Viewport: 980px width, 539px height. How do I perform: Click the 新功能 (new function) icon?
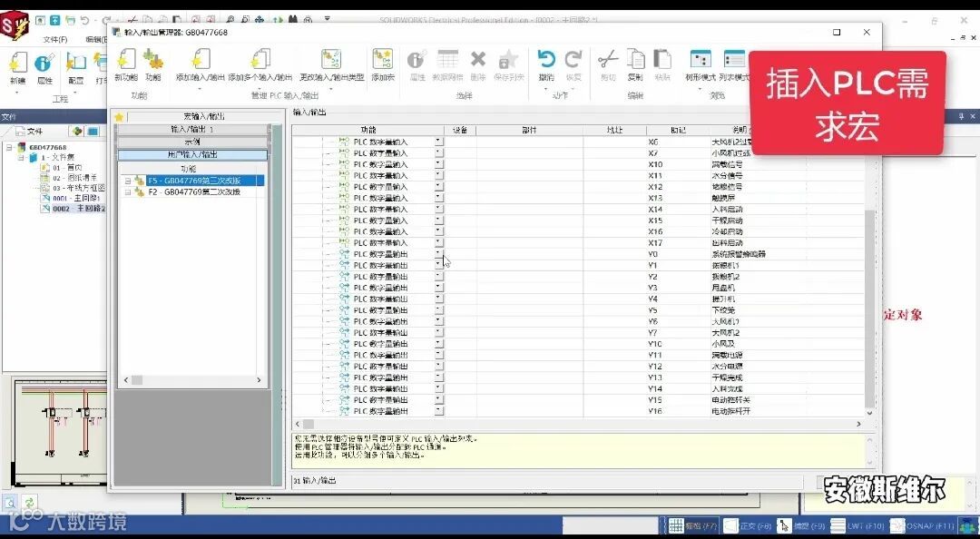point(125,60)
